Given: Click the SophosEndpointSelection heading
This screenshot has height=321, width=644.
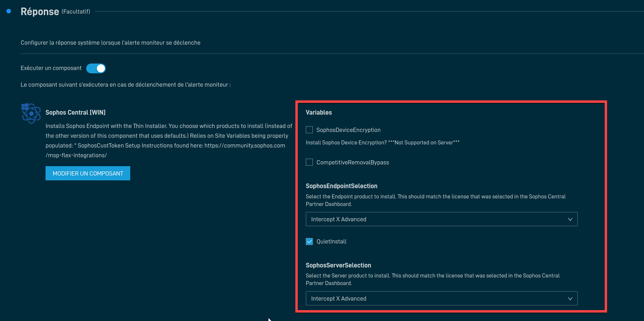Looking at the screenshot, I should [341, 186].
